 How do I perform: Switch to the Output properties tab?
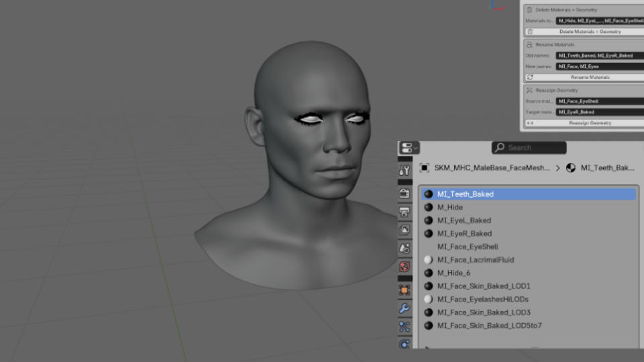point(405,212)
